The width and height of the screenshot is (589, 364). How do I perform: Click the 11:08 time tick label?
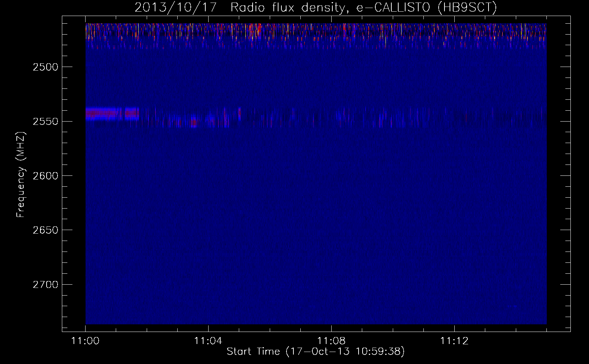coord(331,341)
